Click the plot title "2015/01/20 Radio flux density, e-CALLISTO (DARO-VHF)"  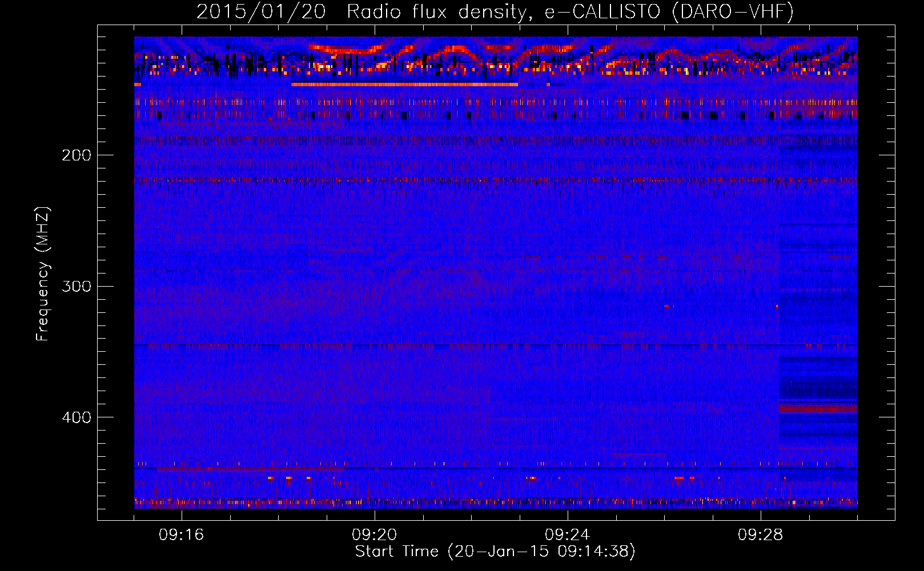[x=495, y=11]
